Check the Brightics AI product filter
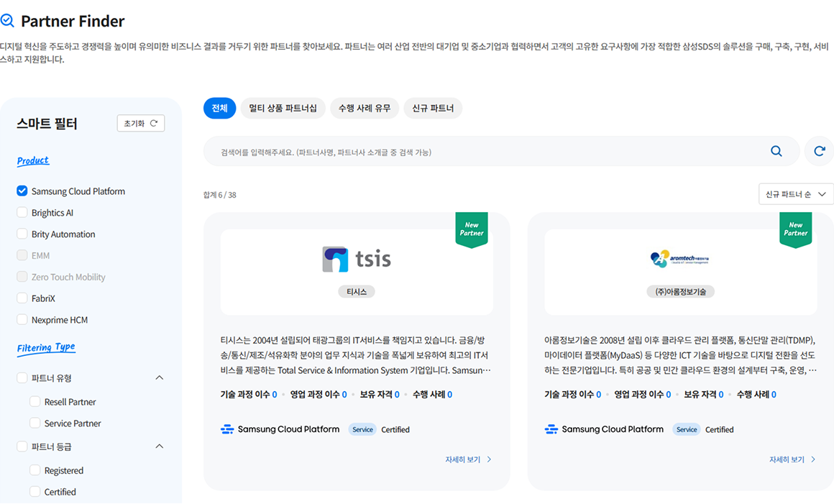Image resolution: width=834 pixels, height=504 pixels. tap(22, 212)
